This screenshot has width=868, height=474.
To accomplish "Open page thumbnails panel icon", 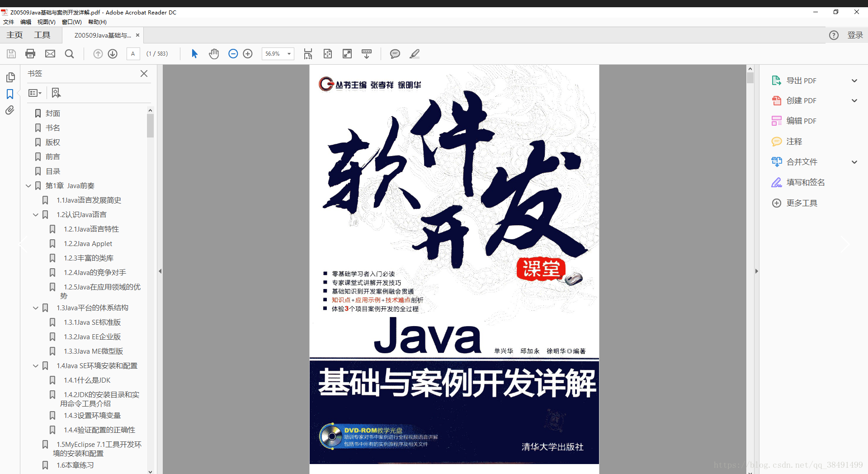I will 10,77.
